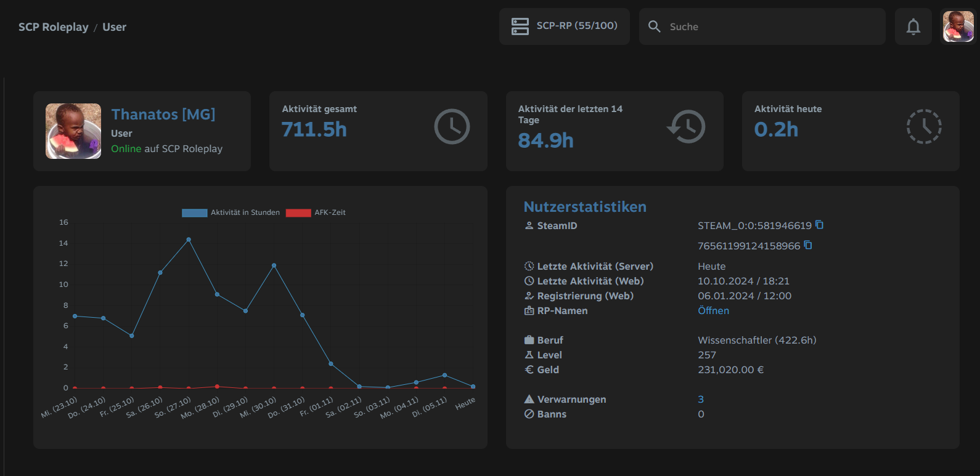Click the icon next to Letzte Aktivität (Server)
Image resolution: width=980 pixels, height=476 pixels.
[x=529, y=267]
